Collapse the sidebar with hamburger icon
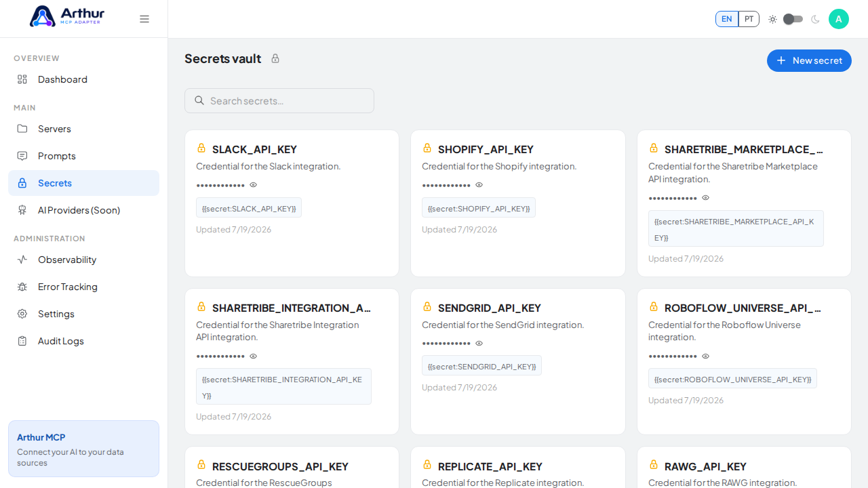This screenshot has height=488, width=868. pos(144,19)
